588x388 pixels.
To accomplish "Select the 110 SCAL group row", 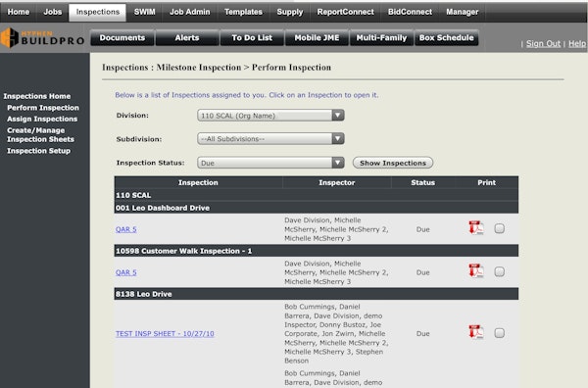I will pyautogui.click(x=317, y=195).
